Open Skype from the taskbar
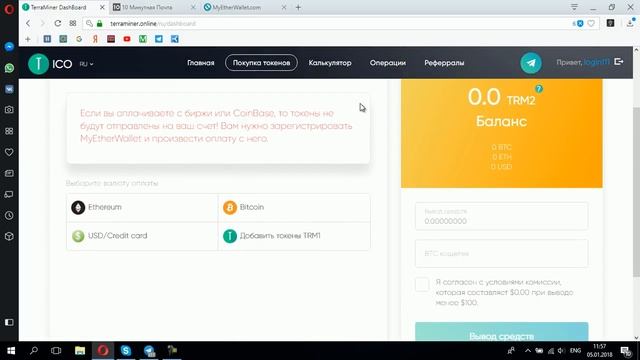Image resolution: width=640 pixels, height=360 pixels. 126,351
